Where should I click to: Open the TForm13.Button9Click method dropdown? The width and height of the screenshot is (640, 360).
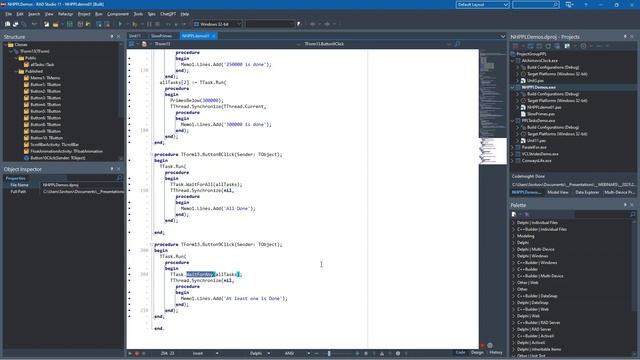click(x=449, y=44)
